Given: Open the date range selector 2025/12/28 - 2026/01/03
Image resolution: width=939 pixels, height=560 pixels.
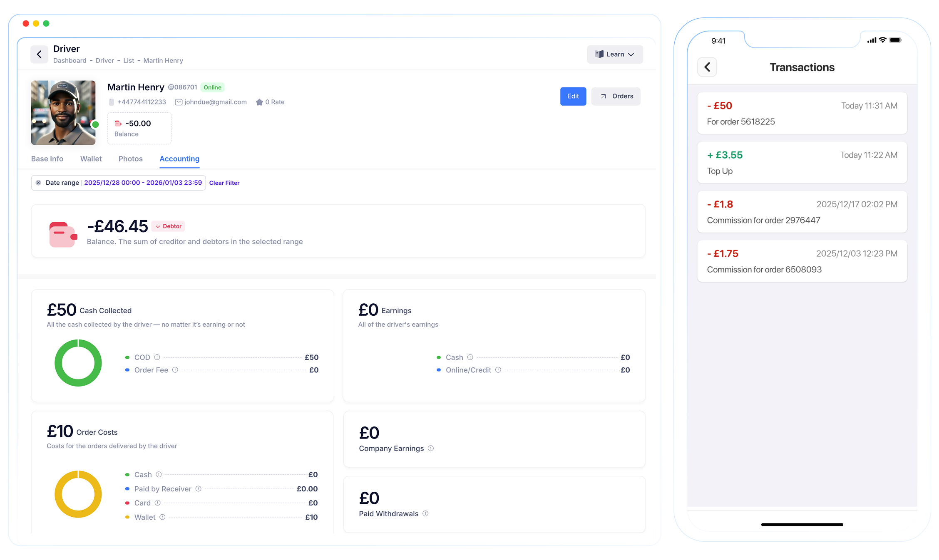Looking at the screenshot, I should click(x=143, y=183).
